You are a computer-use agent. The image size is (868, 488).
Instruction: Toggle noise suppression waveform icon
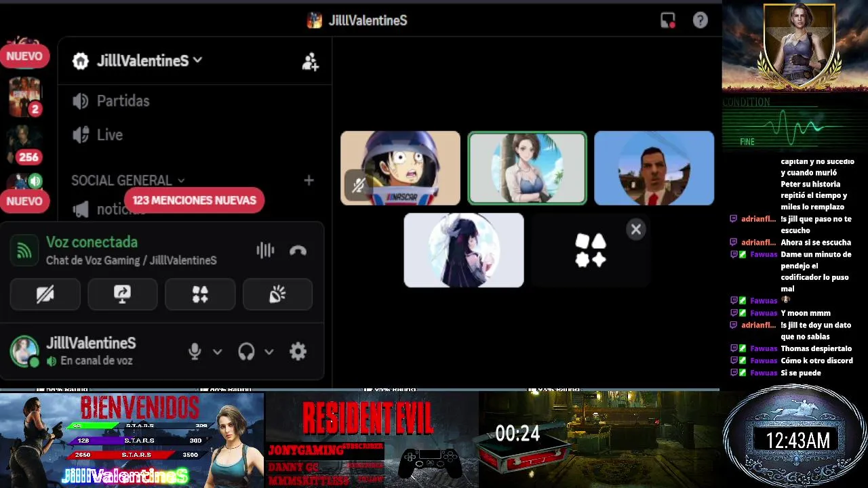(265, 251)
